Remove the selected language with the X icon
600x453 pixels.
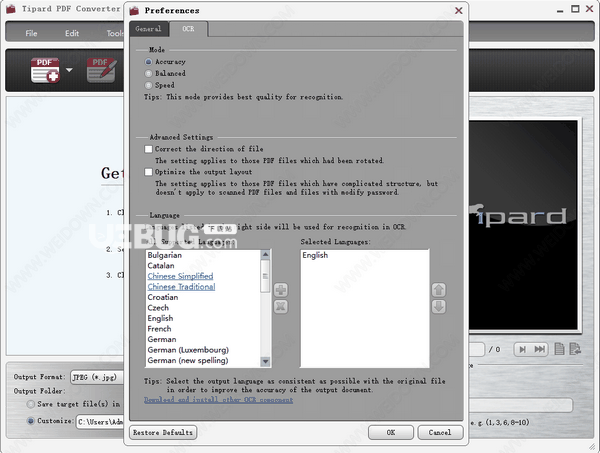pos(281,306)
